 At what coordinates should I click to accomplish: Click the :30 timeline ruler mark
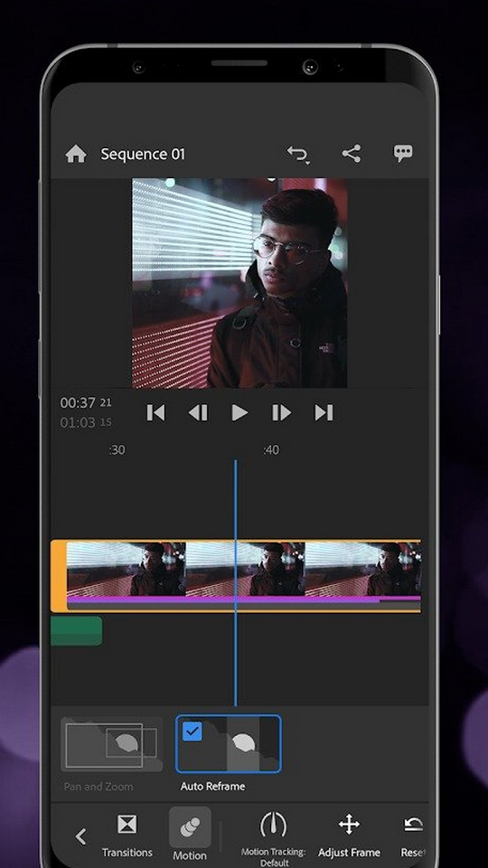(117, 450)
